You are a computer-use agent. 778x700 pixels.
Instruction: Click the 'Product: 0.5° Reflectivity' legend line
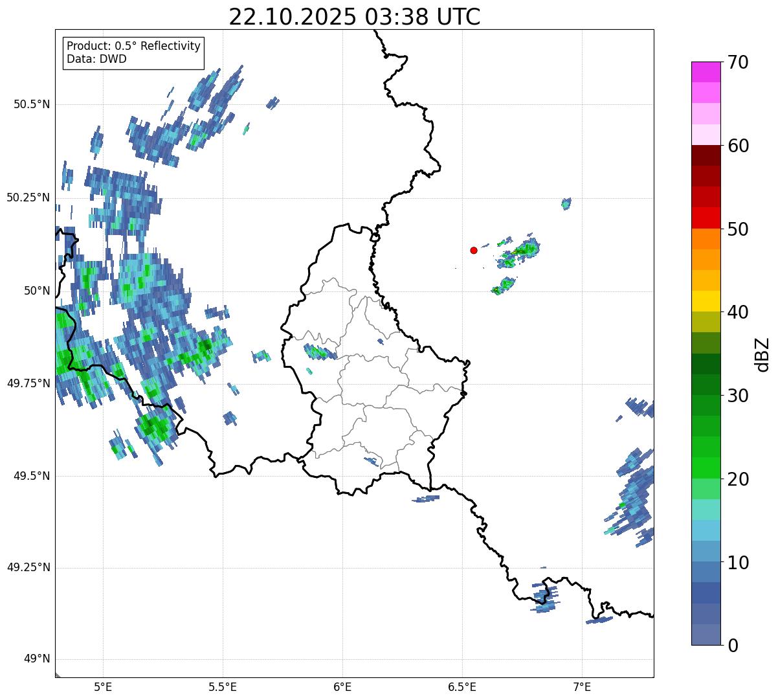pyautogui.click(x=133, y=47)
